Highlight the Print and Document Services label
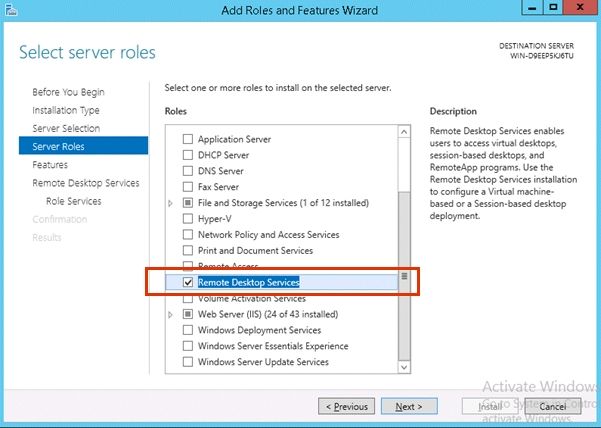 (x=255, y=251)
